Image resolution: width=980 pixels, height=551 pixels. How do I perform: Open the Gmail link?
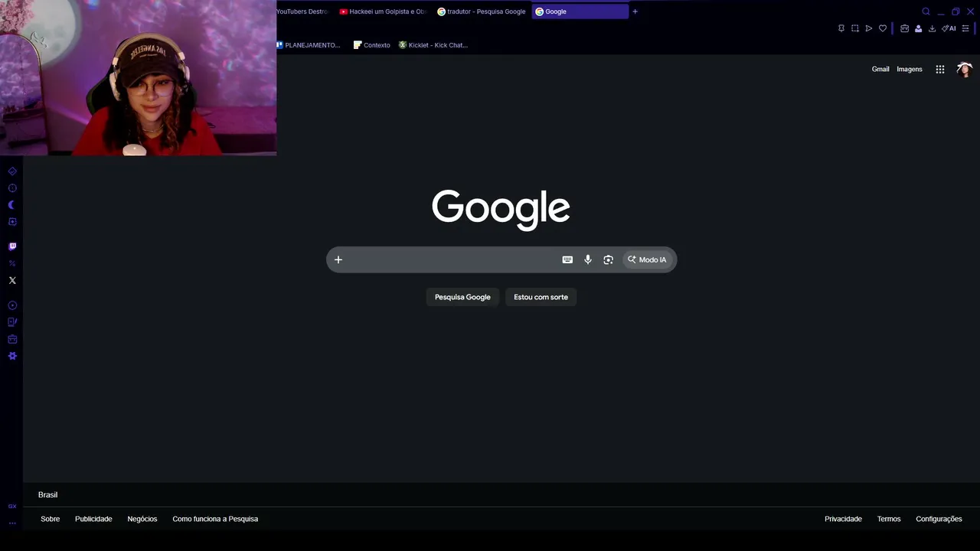(880, 69)
